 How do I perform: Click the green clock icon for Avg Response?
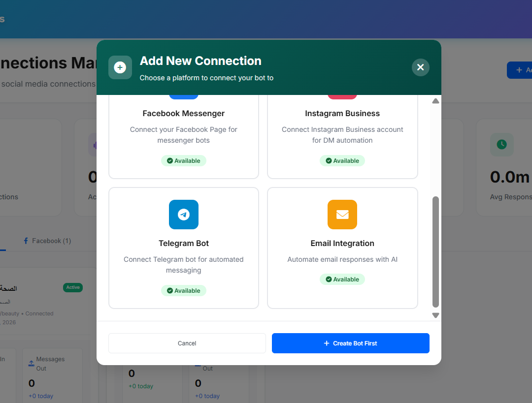coord(501,144)
